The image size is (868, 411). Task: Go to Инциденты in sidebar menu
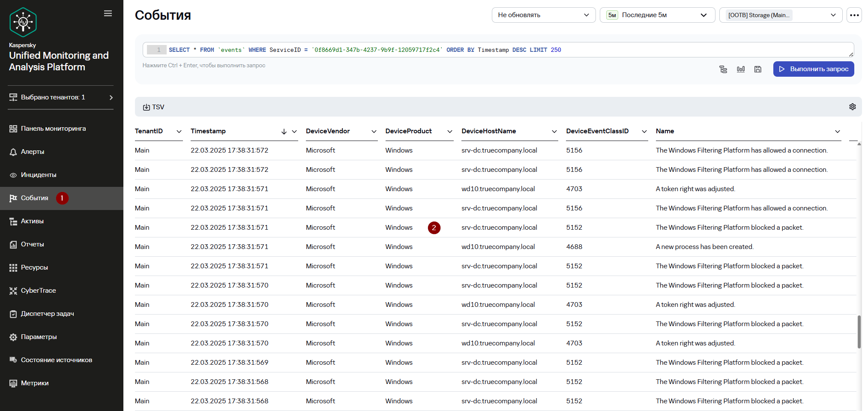pos(39,175)
